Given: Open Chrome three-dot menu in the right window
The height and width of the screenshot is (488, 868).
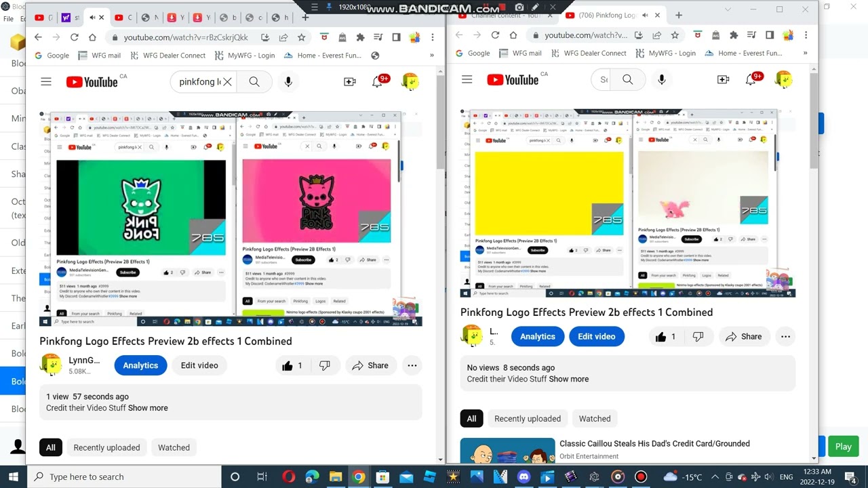Looking at the screenshot, I should coord(805,35).
